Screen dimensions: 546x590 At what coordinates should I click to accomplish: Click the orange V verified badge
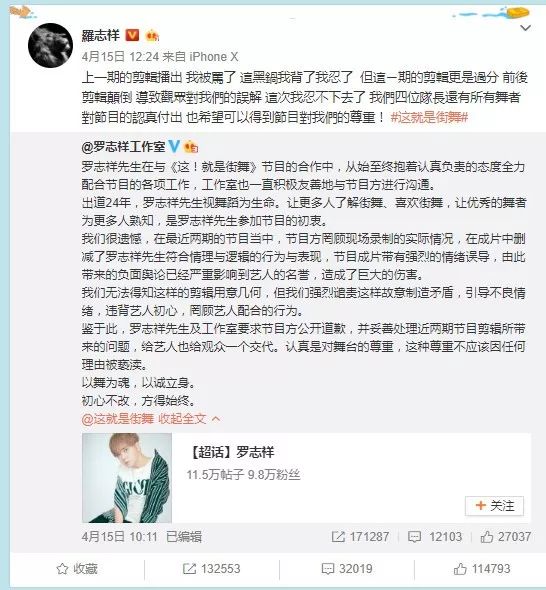(132, 35)
